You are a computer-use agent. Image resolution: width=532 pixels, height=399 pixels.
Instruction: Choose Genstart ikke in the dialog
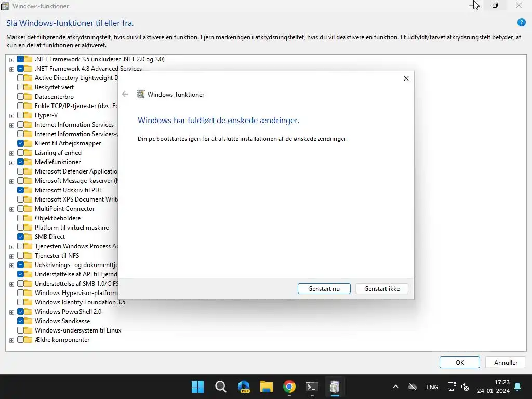click(382, 289)
